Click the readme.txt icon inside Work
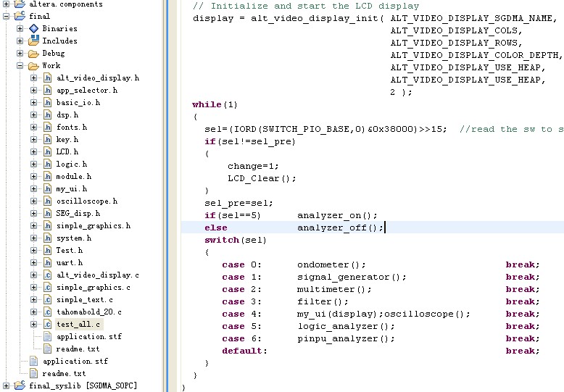This screenshot has width=564, height=392. [x=47, y=349]
